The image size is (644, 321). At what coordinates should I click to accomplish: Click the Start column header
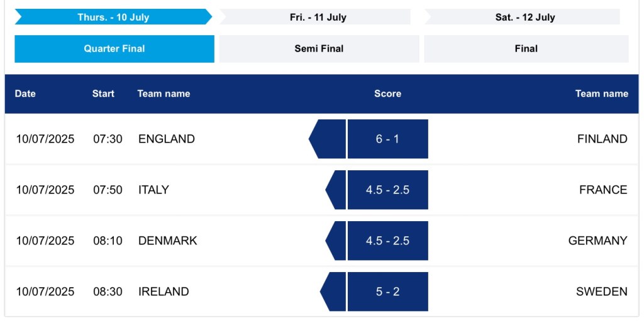pyautogui.click(x=103, y=94)
